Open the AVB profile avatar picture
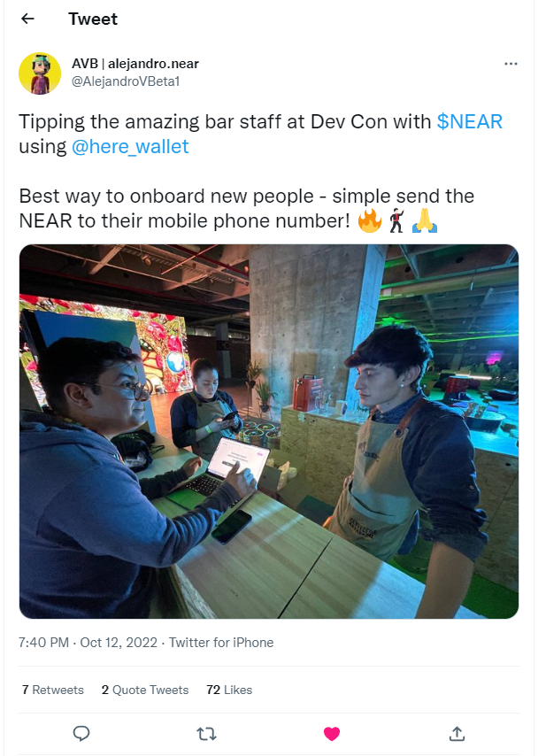The height and width of the screenshot is (756, 546). tap(40, 73)
